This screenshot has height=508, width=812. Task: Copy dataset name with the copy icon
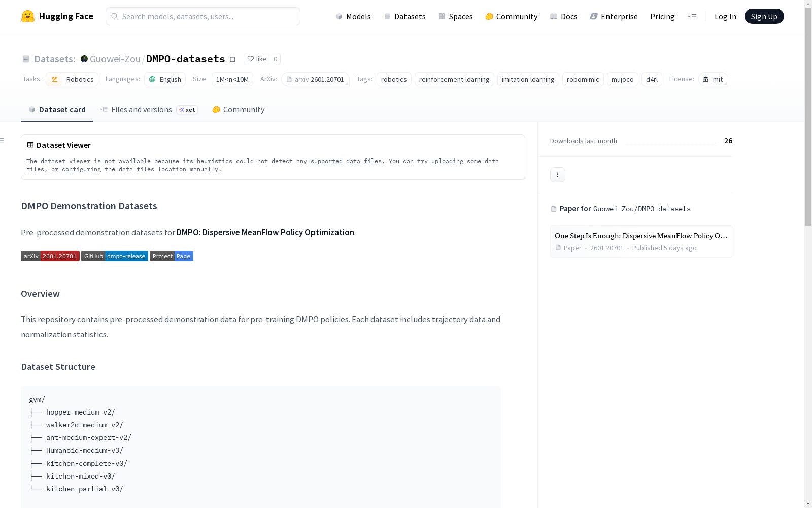[232, 59]
